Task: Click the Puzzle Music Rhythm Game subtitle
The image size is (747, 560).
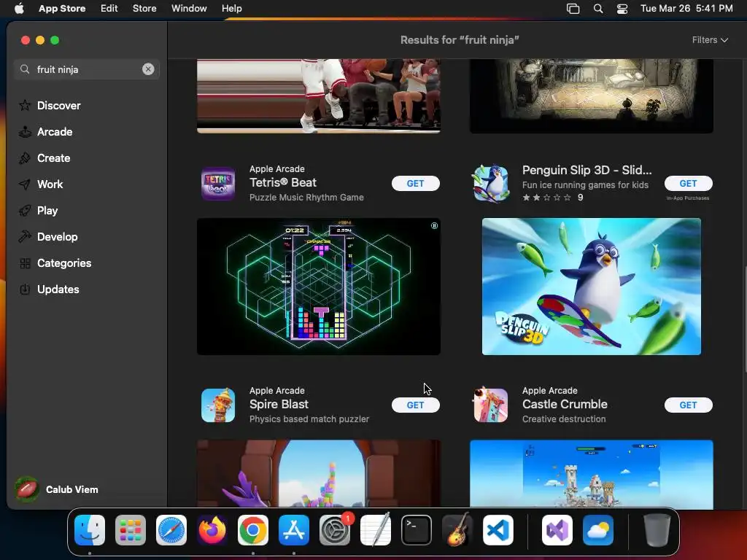Action: [306, 197]
